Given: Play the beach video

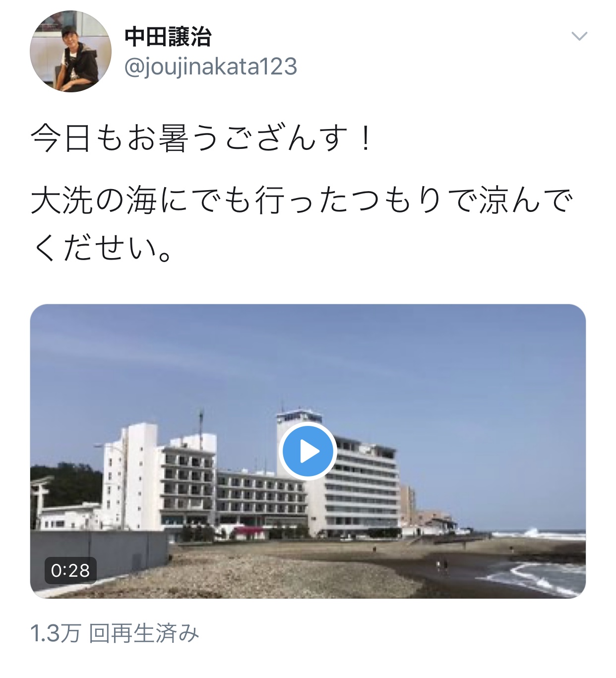Looking at the screenshot, I should coord(308,451).
